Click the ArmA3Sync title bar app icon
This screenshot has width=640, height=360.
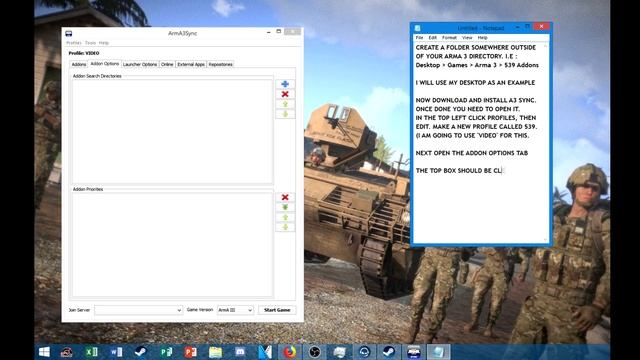69,33
